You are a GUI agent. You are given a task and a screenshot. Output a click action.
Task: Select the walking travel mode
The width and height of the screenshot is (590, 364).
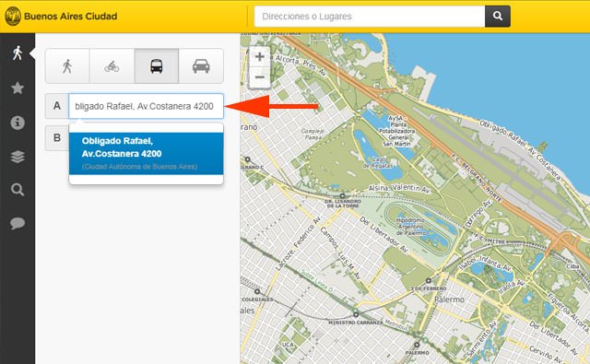[67, 66]
